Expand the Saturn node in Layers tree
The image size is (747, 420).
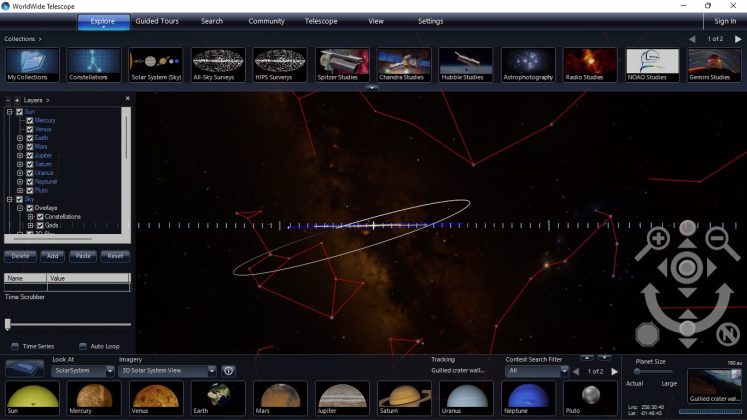[x=20, y=164]
